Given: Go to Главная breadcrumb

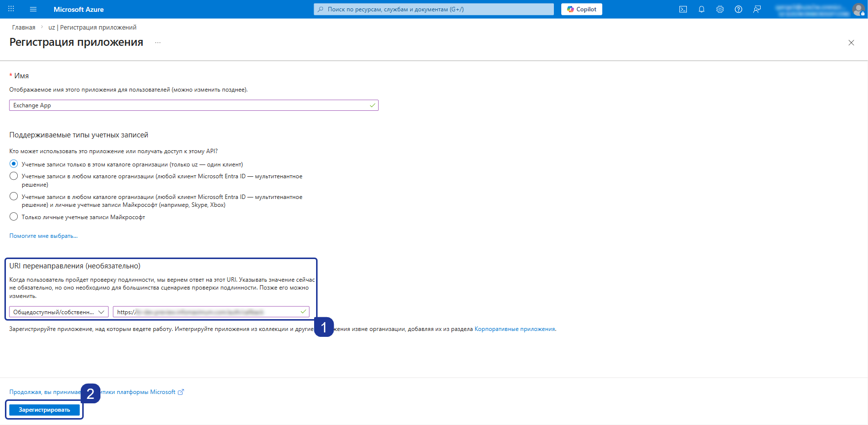Looking at the screenshot, I should [24, 28].
